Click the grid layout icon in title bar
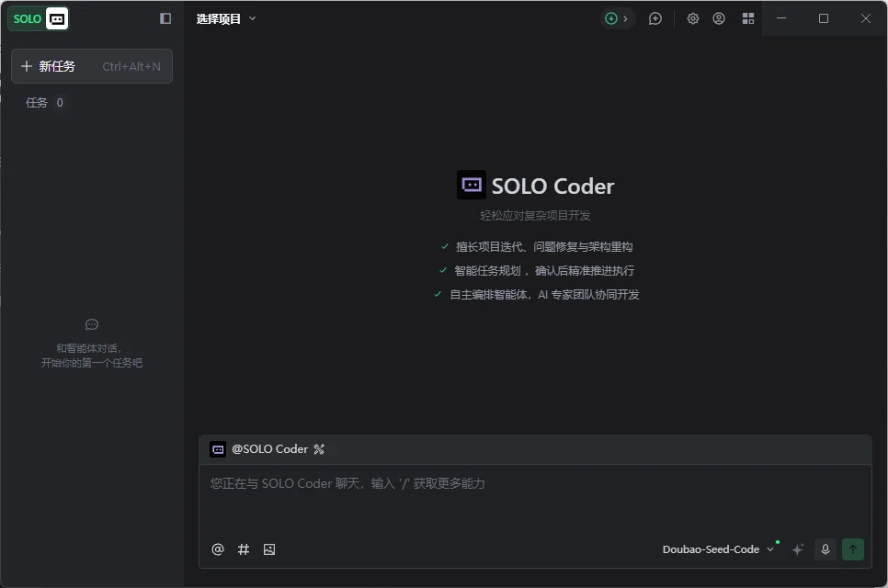 coord(748,18)
